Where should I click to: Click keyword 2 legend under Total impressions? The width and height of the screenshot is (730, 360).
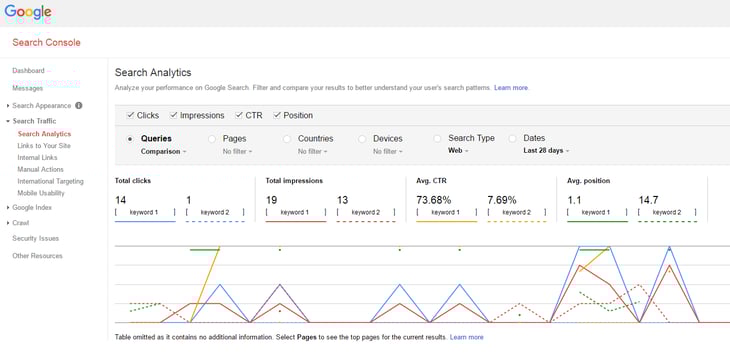[365, 212]
